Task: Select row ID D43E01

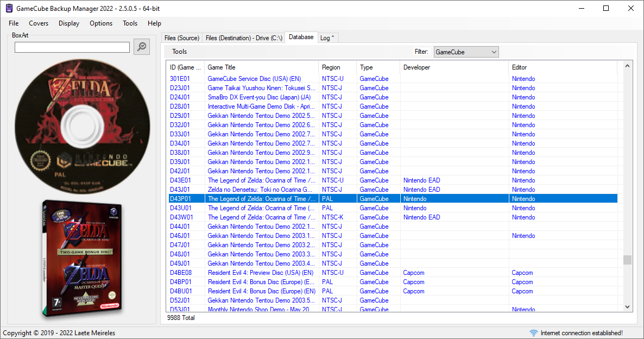Action: point(180,180)
